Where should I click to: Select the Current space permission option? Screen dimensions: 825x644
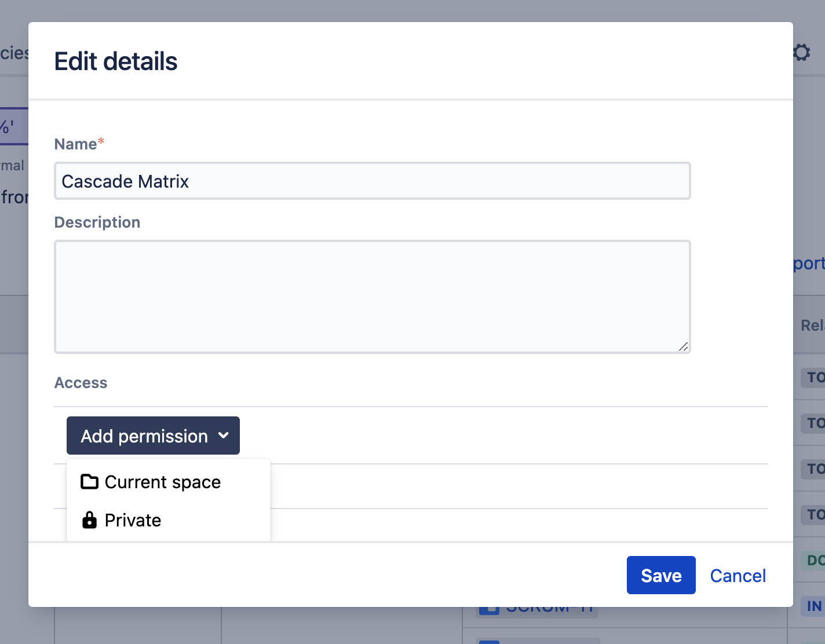(x=162, y=481)
